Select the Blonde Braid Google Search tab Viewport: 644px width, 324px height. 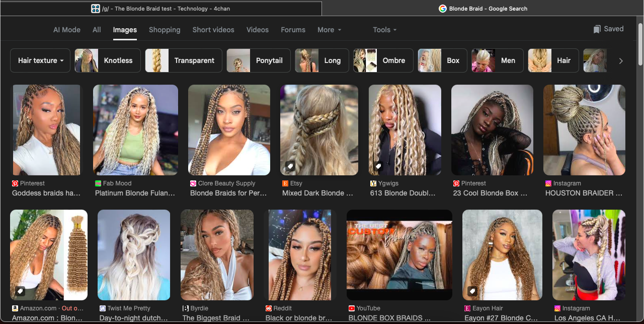click(x=482, y=9)
